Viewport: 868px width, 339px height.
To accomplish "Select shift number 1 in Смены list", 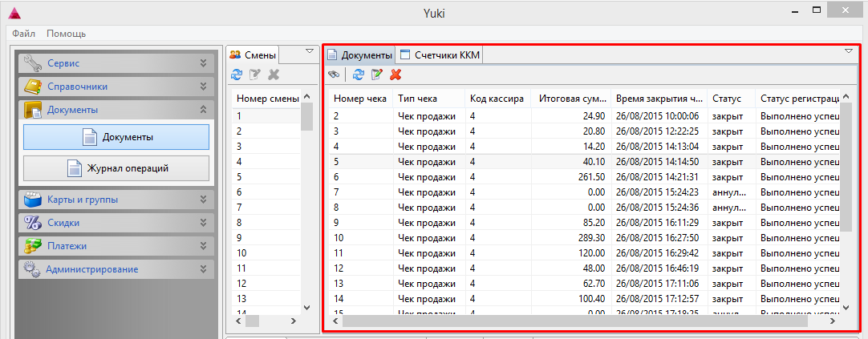I will pos(267,116).
